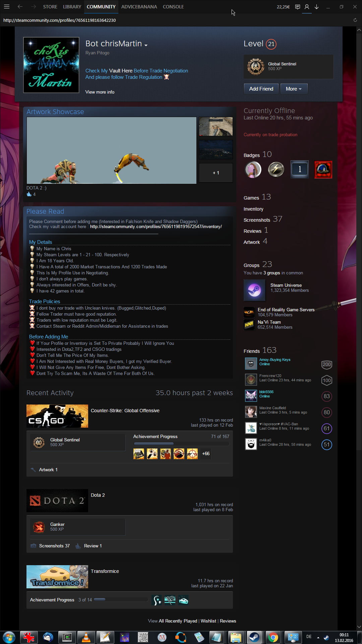Click the Global Sentinel badge icon
The width and height of the screenshot is (362, 644).
click(256, 66)
